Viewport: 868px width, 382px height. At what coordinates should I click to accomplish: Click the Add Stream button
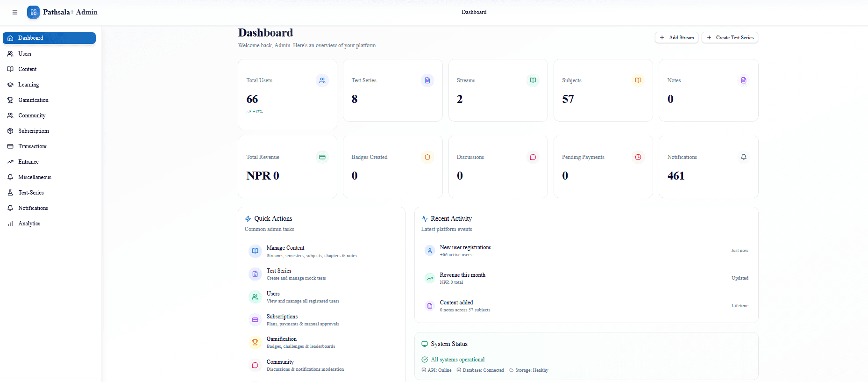676,37
